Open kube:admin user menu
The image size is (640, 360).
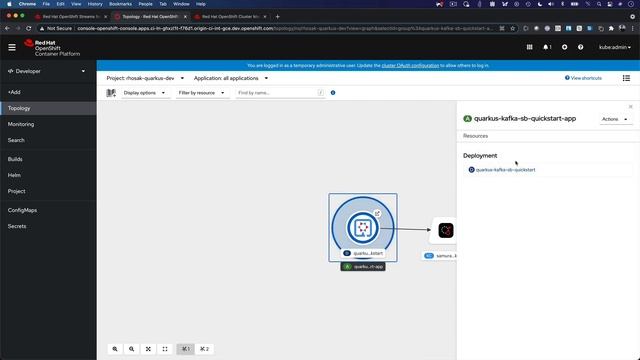pyautogui.click(x=615, y=47)
